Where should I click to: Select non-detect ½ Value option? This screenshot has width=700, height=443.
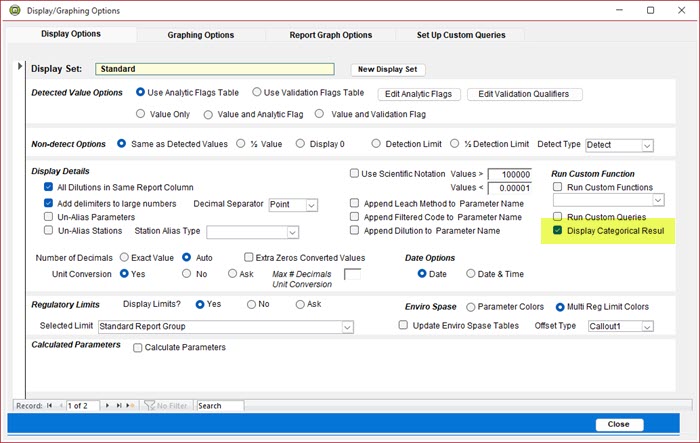pyautogui.click(x=241, y=143)
